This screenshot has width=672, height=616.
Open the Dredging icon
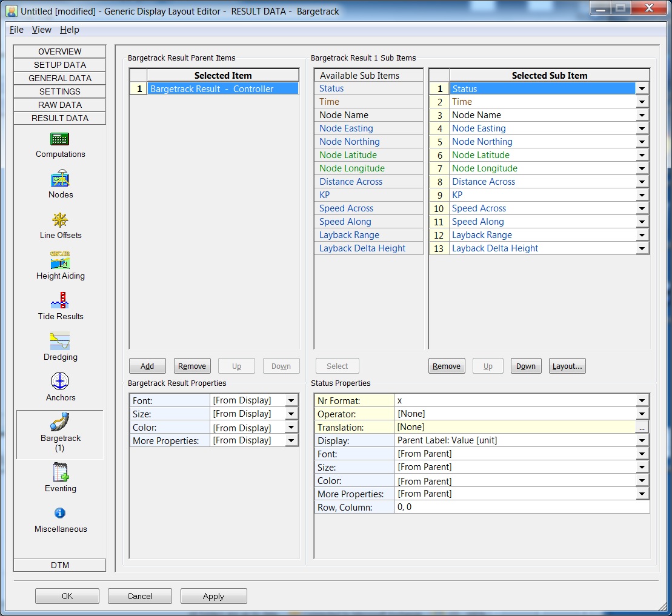(60, 342)
